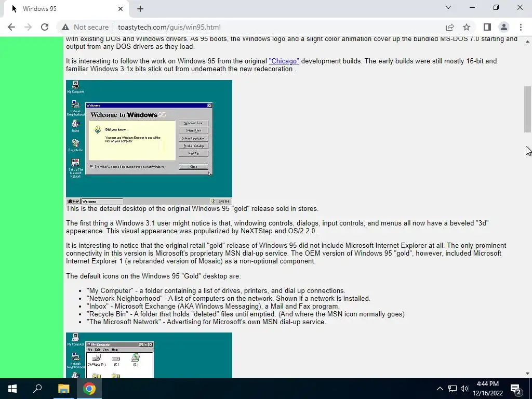Open the clock showing 4:44 PM

point(487,389)
